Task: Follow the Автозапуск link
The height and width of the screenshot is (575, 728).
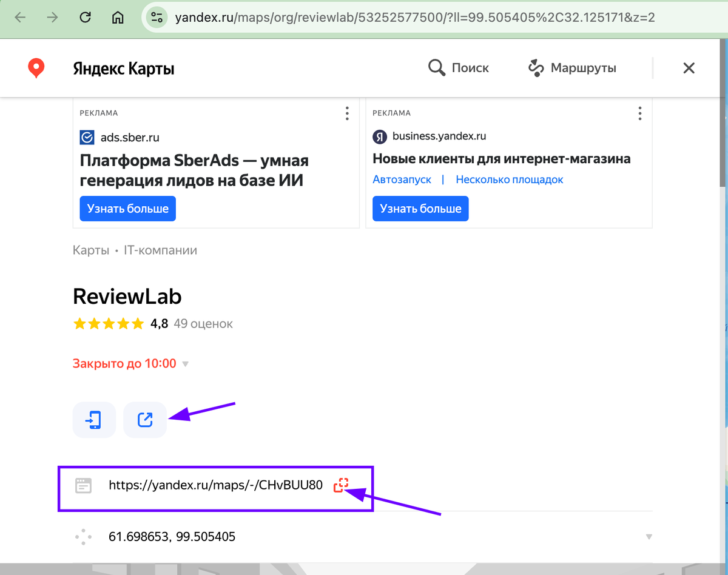Action: click(402, 180)
